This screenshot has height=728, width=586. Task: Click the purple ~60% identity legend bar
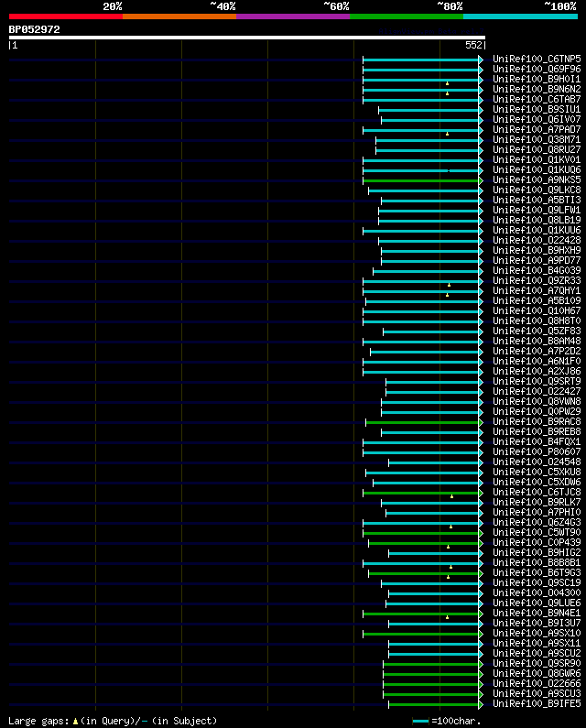point(293,16)
